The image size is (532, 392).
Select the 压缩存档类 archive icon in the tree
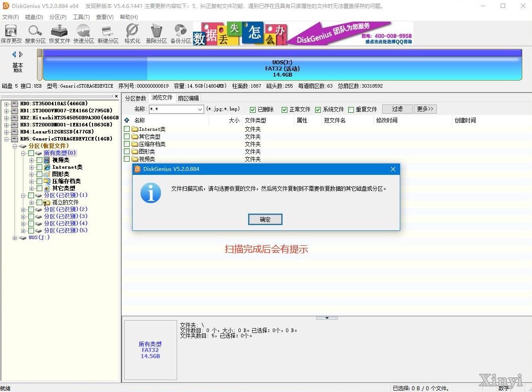tap(47, 181)
